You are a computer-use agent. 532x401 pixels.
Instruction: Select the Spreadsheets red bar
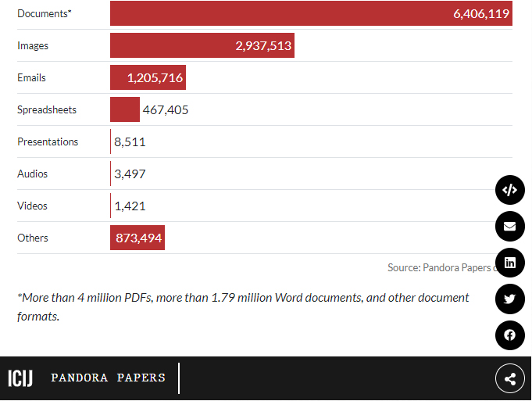click(124, 109)
